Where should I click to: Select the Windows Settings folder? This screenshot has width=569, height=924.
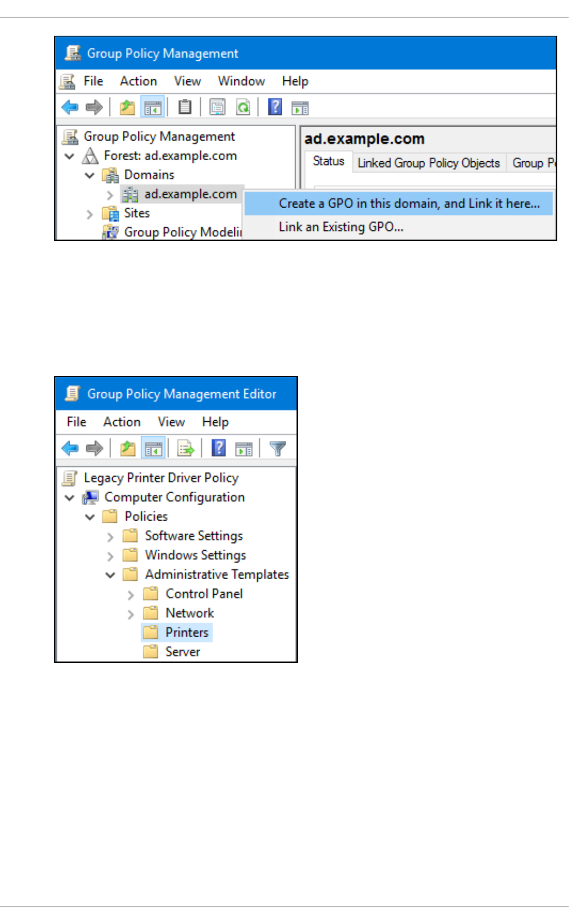pyautogui.click(x=195, y=555)
